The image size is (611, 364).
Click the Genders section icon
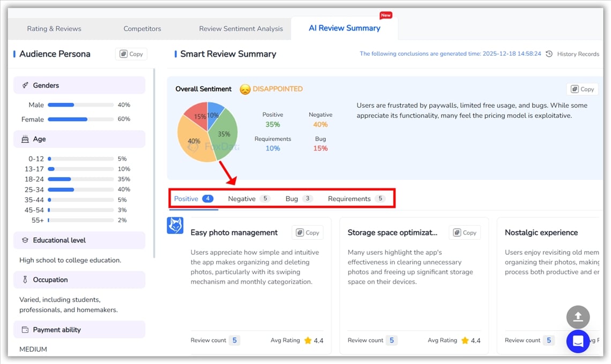[x=25, y=86]
